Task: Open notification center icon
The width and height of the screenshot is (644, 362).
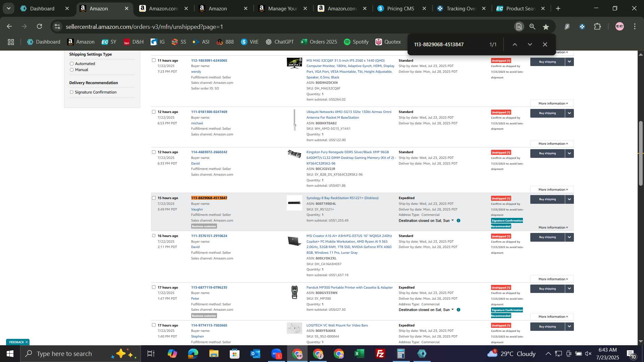Action: pyautogui.click(x=631, y=354)
